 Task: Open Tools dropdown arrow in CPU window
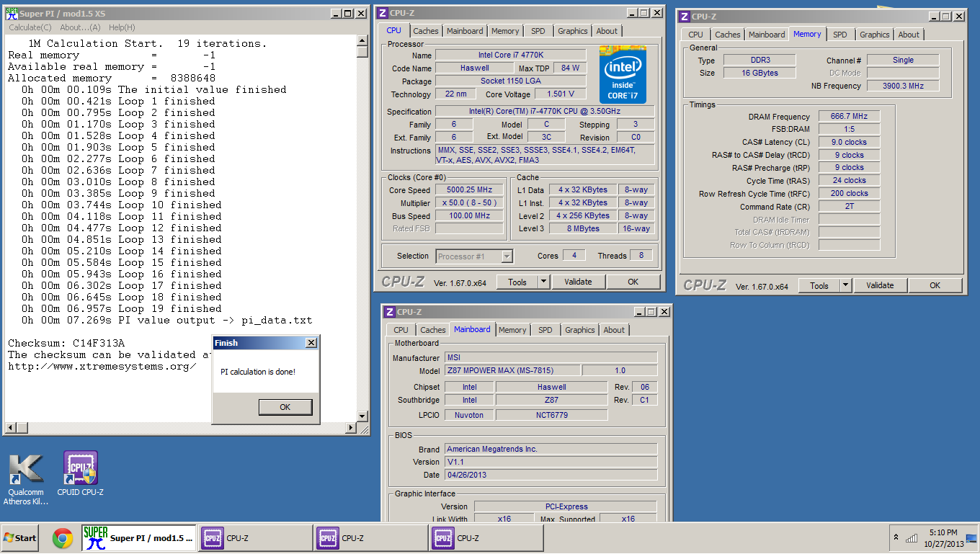click(543, 282)
